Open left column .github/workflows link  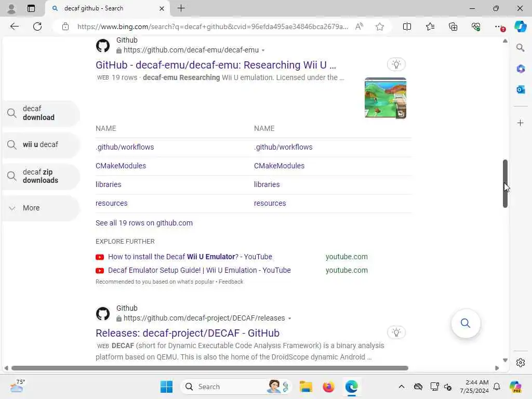(x=125, y=147)
